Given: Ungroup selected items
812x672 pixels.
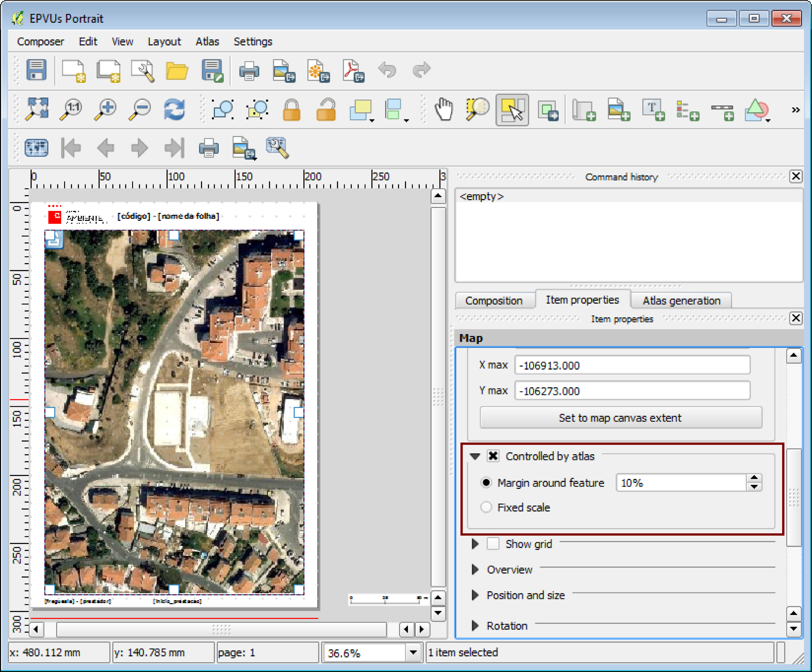Looking at the screenshot, I should (257, 109).
